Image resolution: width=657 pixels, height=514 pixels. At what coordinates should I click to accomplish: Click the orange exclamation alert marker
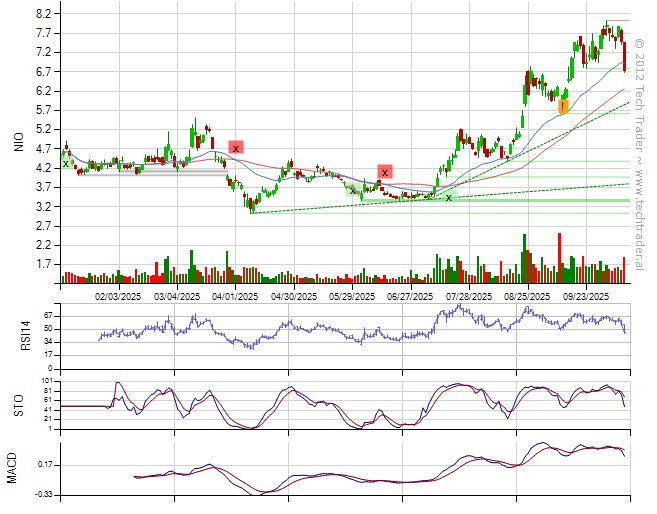coord(564,106)
